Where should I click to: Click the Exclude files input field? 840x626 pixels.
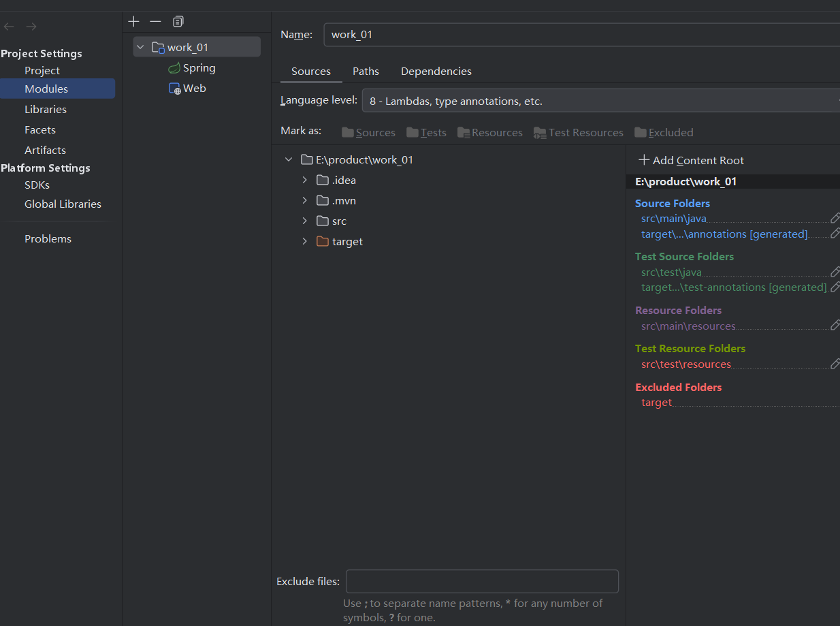tap(481, 581)
